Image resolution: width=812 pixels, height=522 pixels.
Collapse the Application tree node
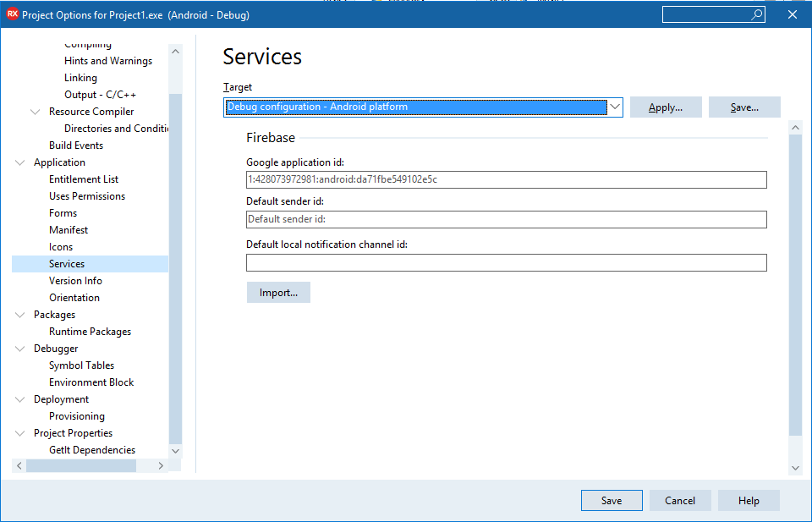coord(20,162)
